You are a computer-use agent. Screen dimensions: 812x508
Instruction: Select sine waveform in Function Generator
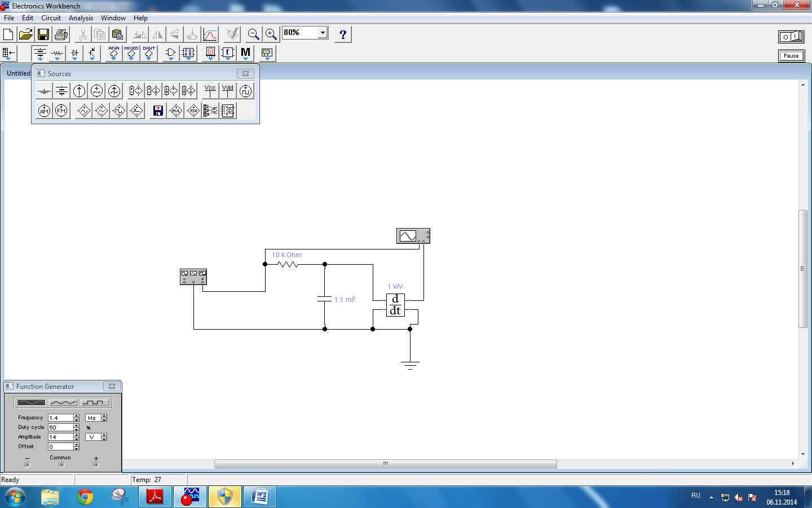(x=31, y=402)
